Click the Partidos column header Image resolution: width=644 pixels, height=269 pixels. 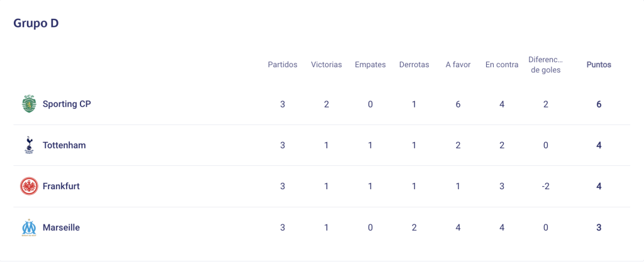click(x=282, y=65)
